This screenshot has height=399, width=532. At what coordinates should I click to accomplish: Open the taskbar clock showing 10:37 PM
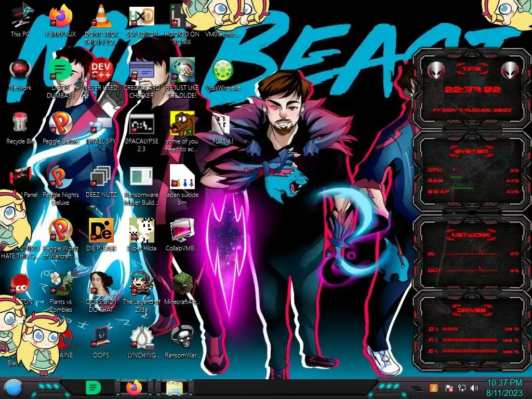(x=504, y=388)
